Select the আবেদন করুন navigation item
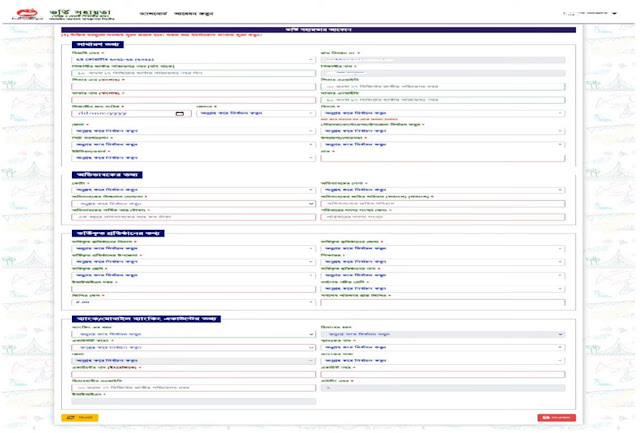Viewport: 640px width, 433px height. [280, 14]
